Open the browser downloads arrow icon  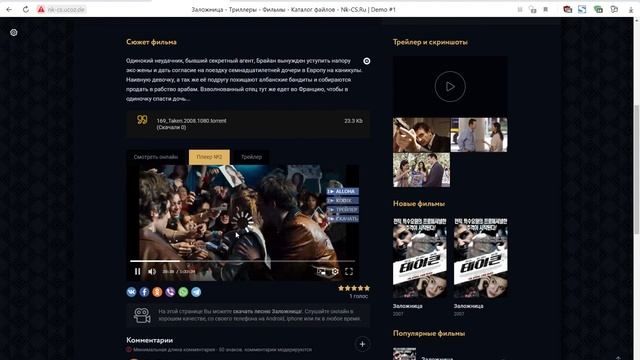coord(630,9)
